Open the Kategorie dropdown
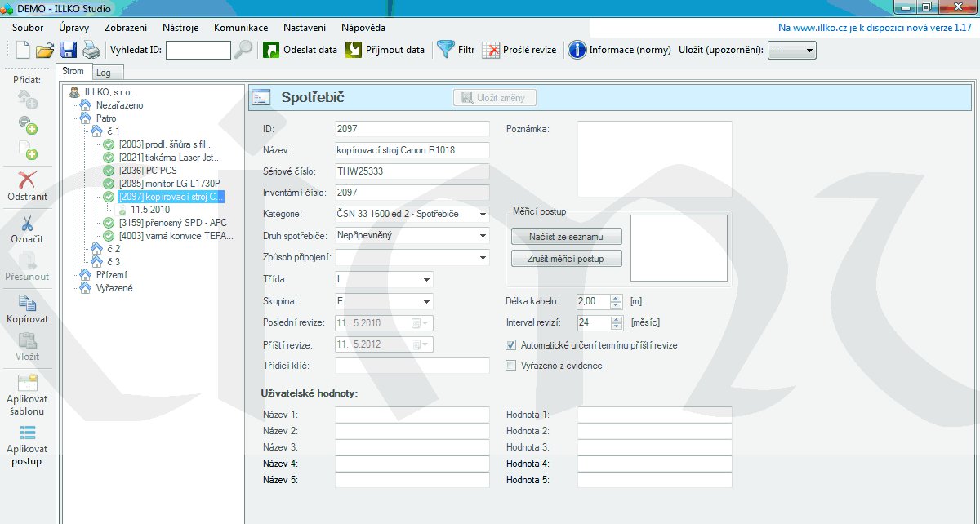The image size is (980, 524). point(483,214)
